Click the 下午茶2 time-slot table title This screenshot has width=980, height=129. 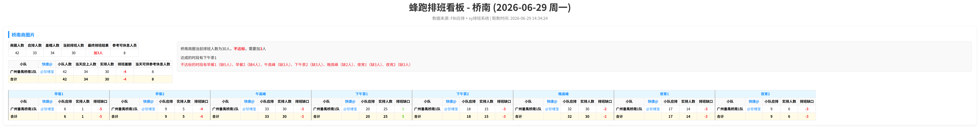click(463, 94)
